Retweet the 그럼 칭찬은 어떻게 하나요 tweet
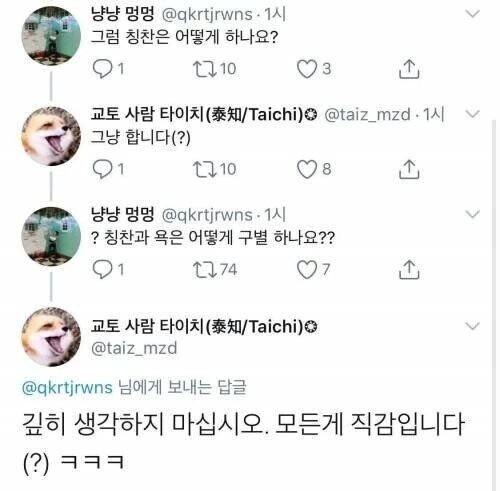This screenshot has height=491, width=500. point(205,69)
